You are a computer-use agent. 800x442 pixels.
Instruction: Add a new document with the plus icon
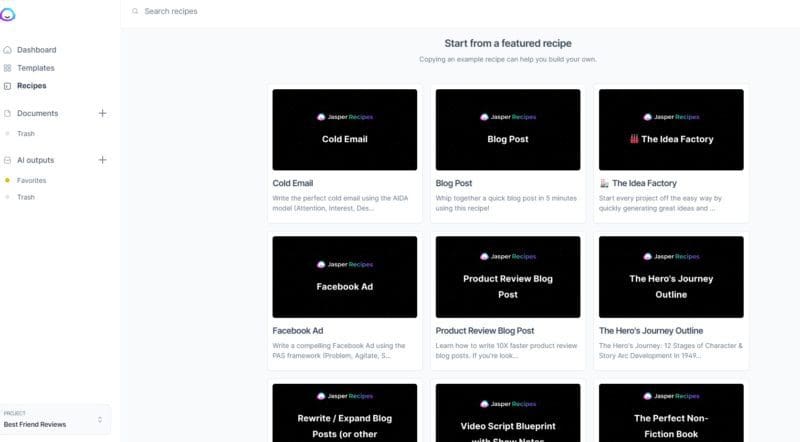102,113
